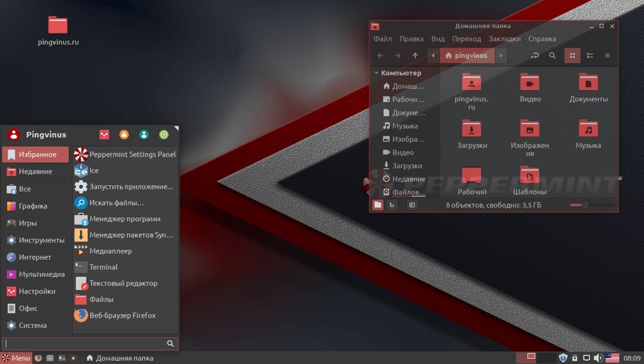This screenshot has width=644, height=364.
Task: Open Terminal from favorites list
Action: pyautogui.click(x=126, y=267)
